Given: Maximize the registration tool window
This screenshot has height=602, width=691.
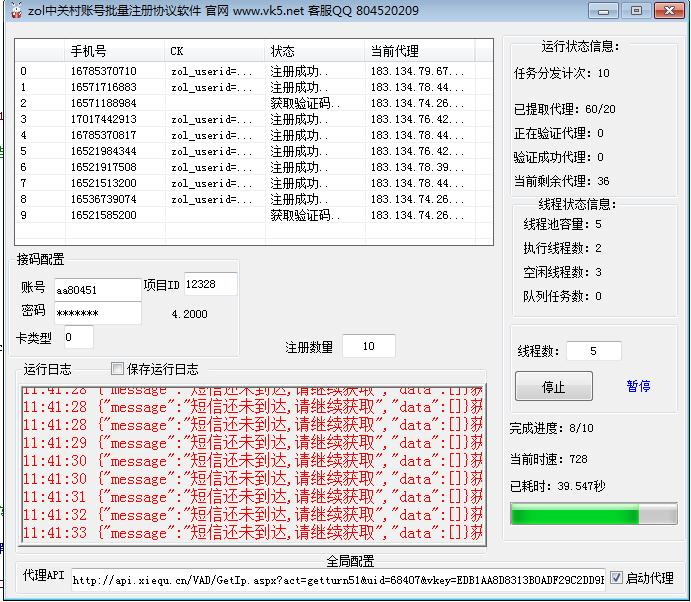Looking at the screenshot, I should [636, 11].
